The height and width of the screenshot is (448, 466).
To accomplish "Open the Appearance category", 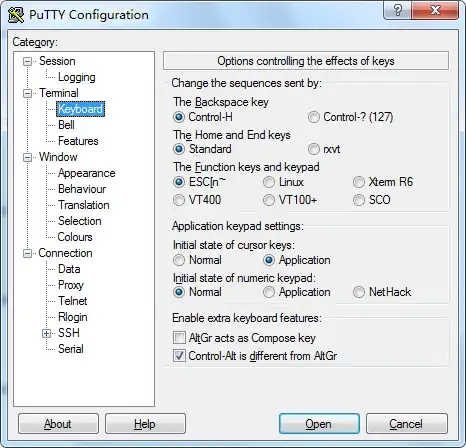I will (x=86, y=173).
